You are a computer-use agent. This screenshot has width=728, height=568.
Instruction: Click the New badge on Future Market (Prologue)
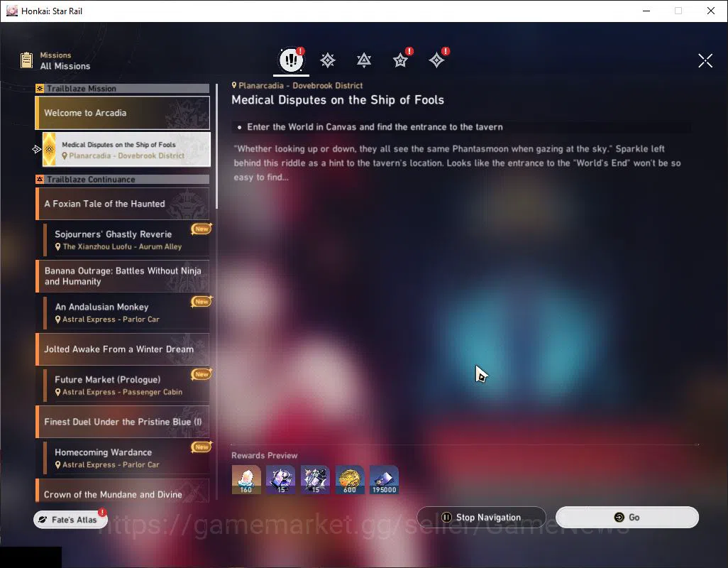pyautogui.click(x=202, y=374)
